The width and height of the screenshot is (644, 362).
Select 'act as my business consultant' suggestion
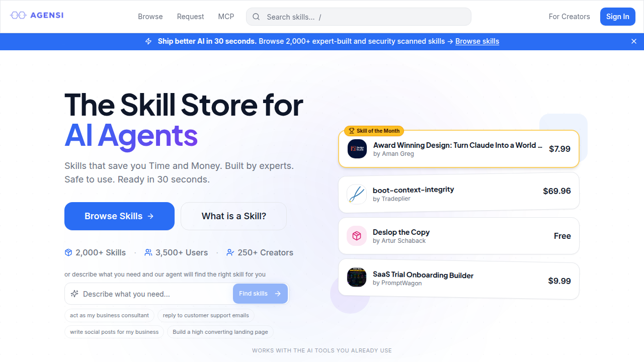point(109,315)
